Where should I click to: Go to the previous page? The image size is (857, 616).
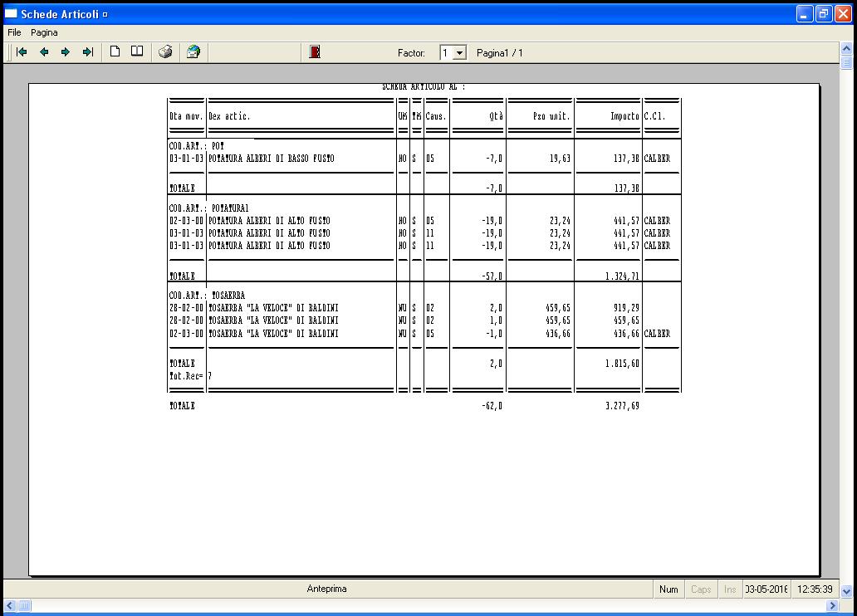pyautogui.click(x=44, y=52)
